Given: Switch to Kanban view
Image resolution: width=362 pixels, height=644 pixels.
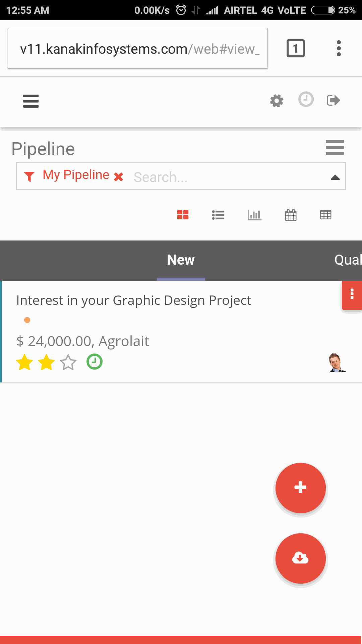Looking at the screenshot, I should [x=183, y=215].
